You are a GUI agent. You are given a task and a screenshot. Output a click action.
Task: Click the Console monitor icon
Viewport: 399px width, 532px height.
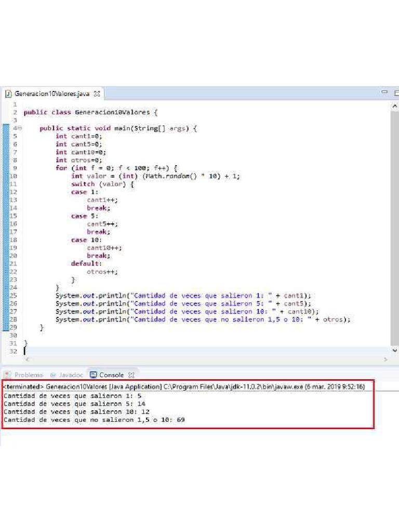point(94,375)
